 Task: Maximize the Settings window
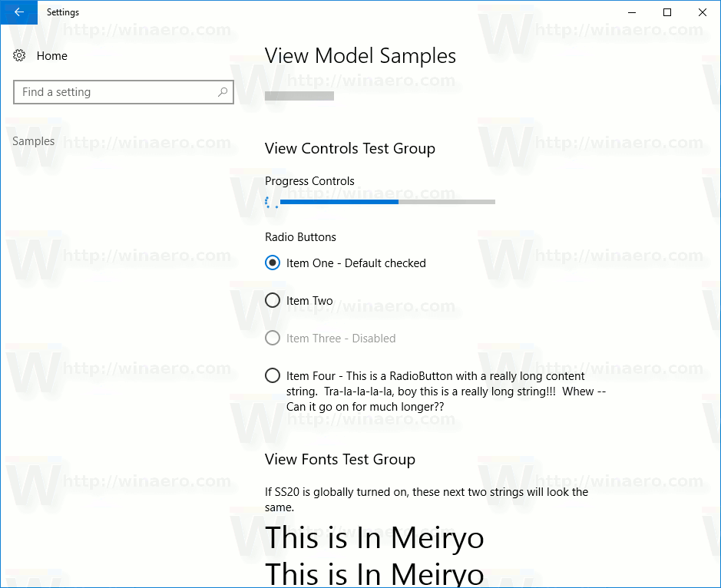point(667,12)
